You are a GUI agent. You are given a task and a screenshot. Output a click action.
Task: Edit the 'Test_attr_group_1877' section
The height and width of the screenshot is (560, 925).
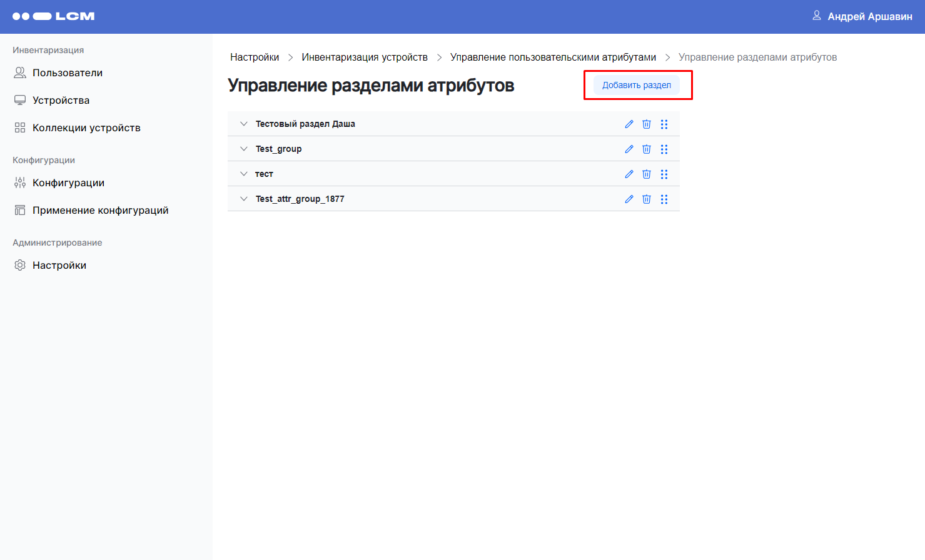pyautogui.click(x=629, y=199)
